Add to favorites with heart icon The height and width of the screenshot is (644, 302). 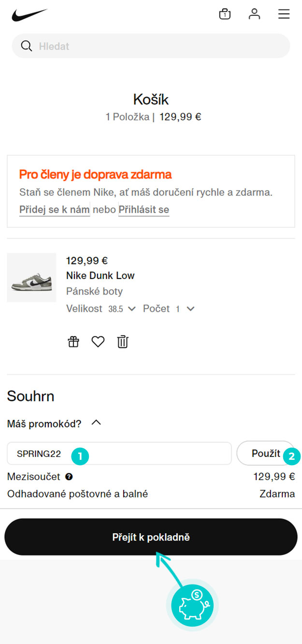click(98, 342)
